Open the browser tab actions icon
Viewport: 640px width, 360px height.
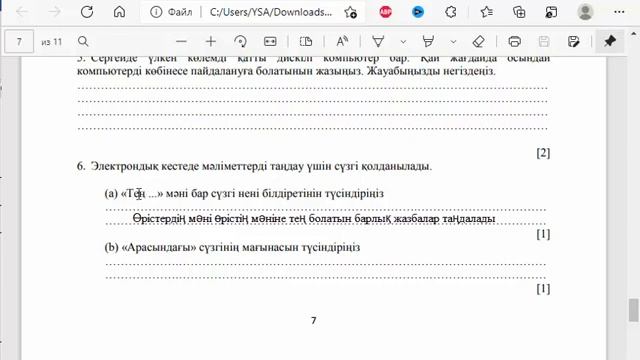pos(551,12)
